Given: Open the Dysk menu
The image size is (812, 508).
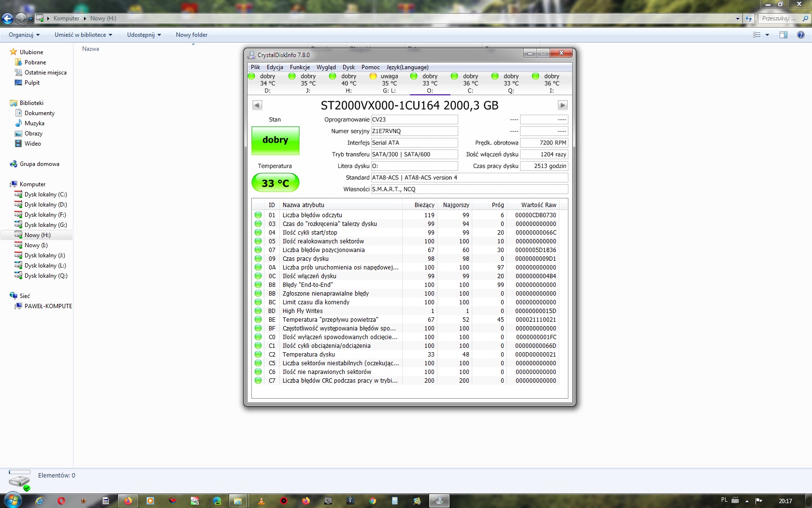Looking at the screenshot, I should coord(348,67).
